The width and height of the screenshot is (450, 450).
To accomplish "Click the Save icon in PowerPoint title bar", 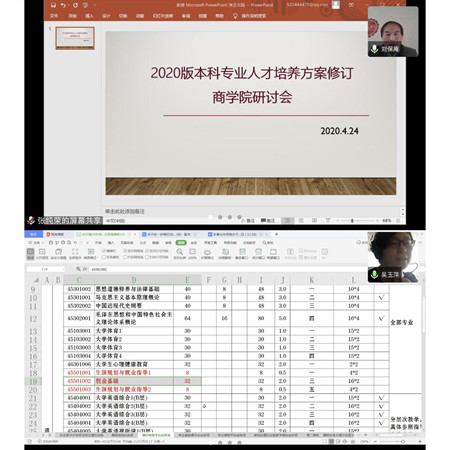I will 53,5.
